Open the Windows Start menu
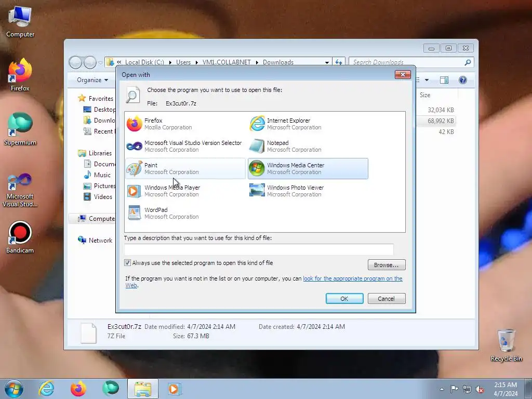Screen dimensions: 532x399 coord(14,389)
